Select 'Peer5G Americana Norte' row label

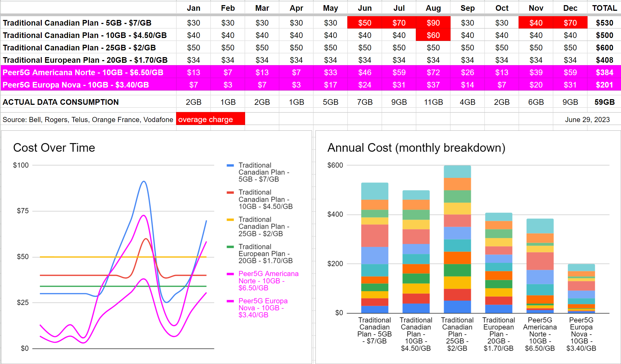pos(83,72)
